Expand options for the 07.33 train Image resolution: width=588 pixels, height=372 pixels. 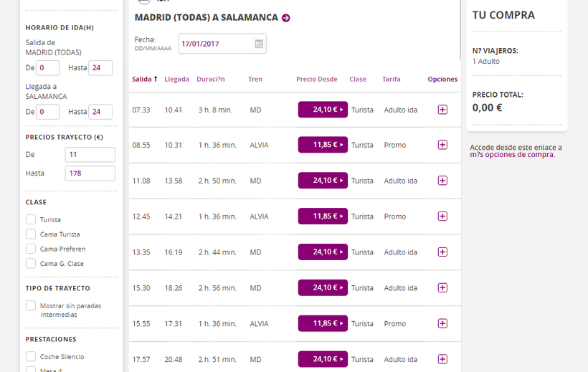(x=442, y=110)
